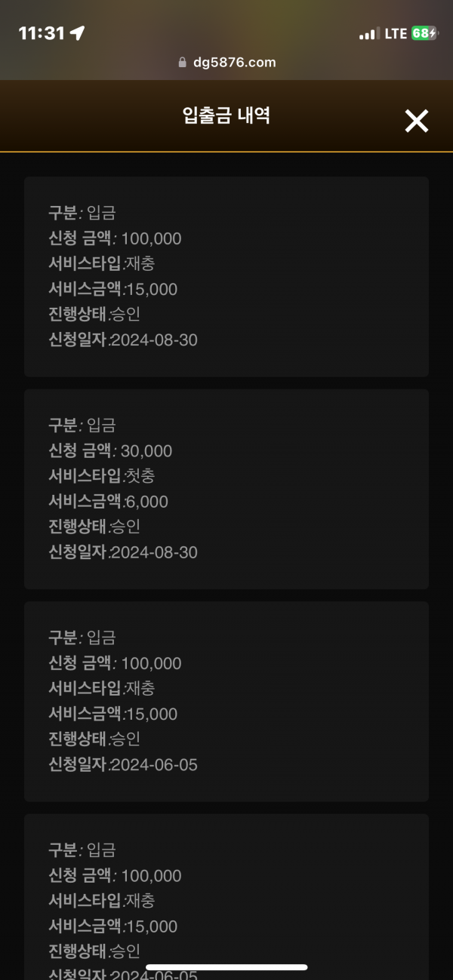Tap 신청일자 2024-06-05 in third card
The height and width of the screenshot is (980, 453).
123,765
